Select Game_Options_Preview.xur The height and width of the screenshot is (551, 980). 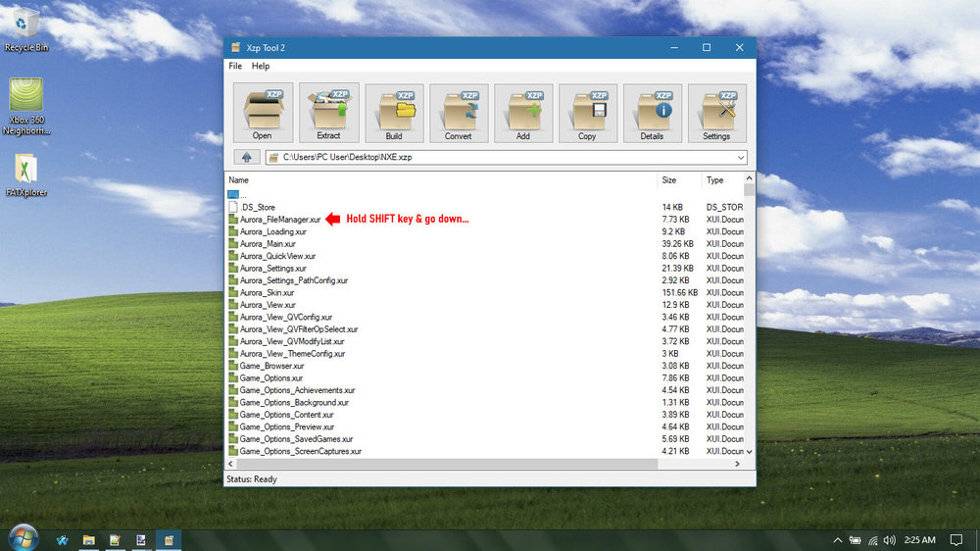287,426
